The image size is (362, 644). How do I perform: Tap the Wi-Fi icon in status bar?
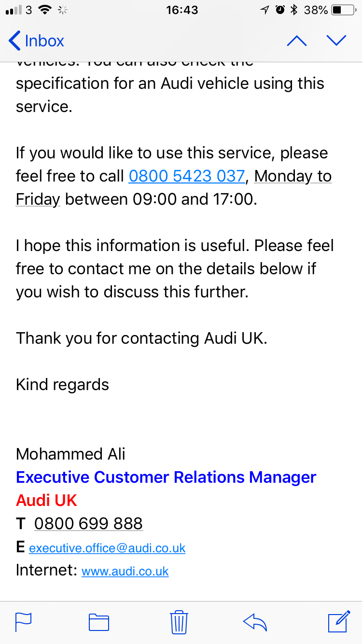pos(45,10)
